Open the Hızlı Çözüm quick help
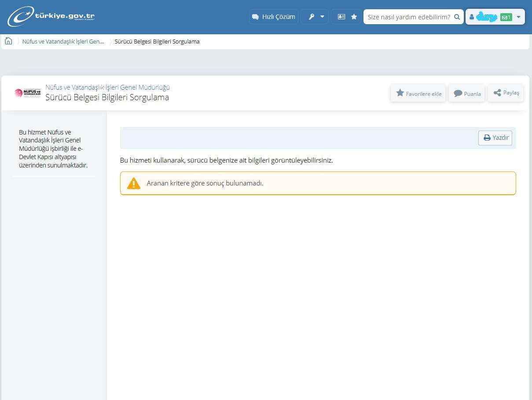 [273, 17]
